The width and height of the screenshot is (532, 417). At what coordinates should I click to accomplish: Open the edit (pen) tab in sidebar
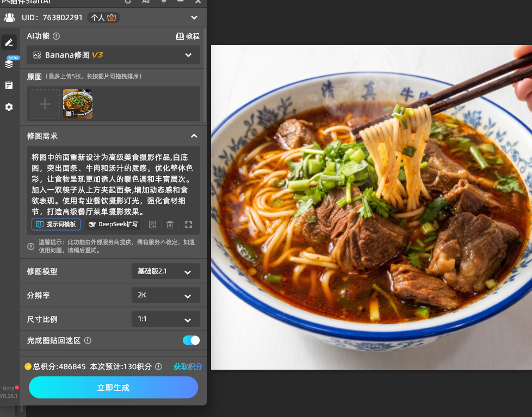pos(9,42)
